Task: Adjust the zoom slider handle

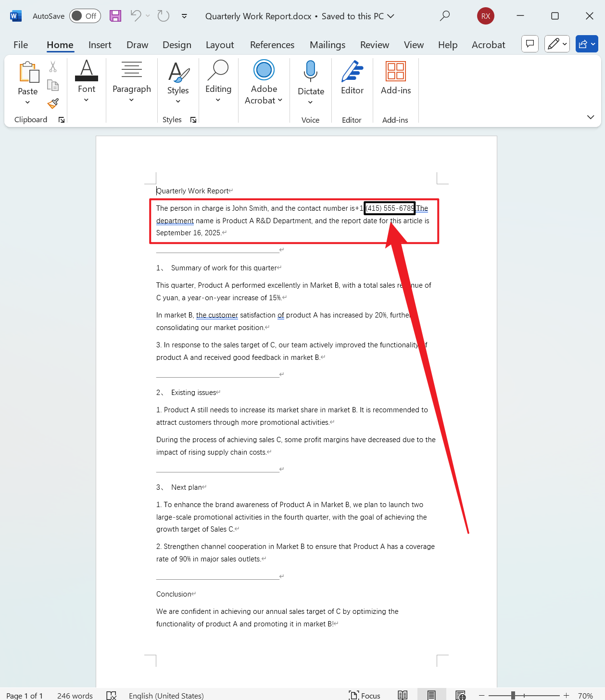Action: pyautogui.click(x=513, y=695)
